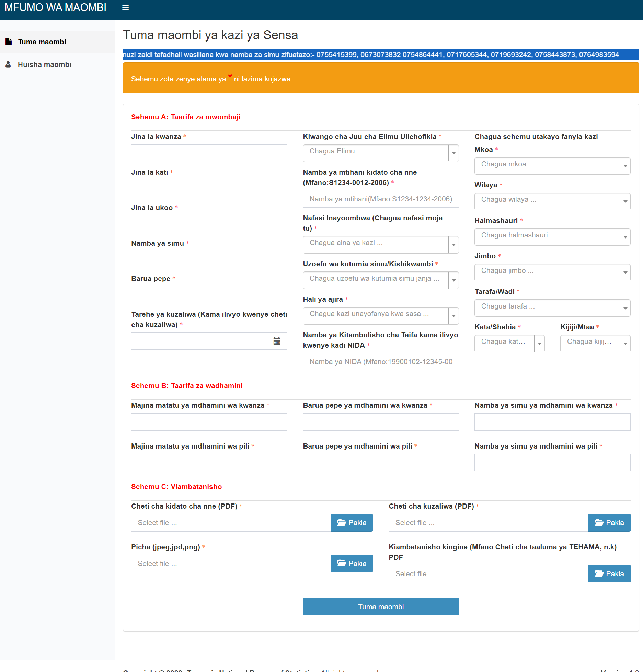
Task: Click Pakia to upload Cheti cha kuzaliwa
Action: point(609,523)
